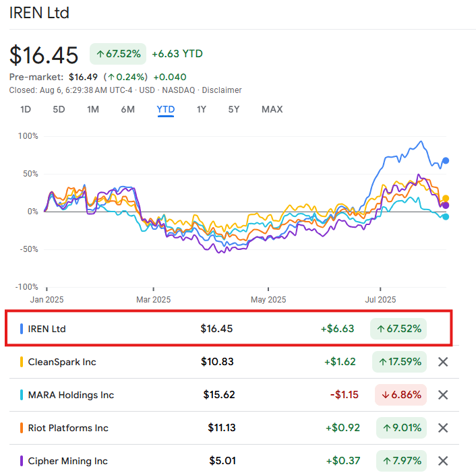The width and height of the screenshot is (476, 475).
Task: Show the 1M chart range
Action: point(93,109)
